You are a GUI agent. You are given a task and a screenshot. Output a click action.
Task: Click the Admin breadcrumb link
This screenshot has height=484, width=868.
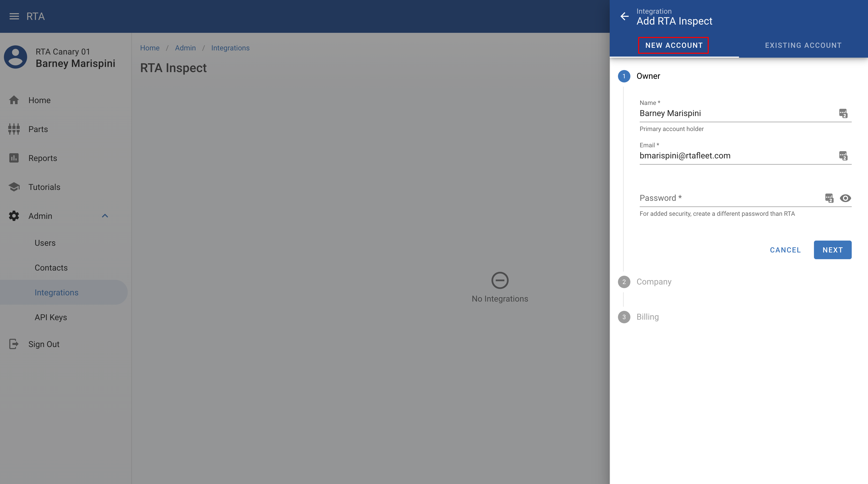tap(185, 48)
